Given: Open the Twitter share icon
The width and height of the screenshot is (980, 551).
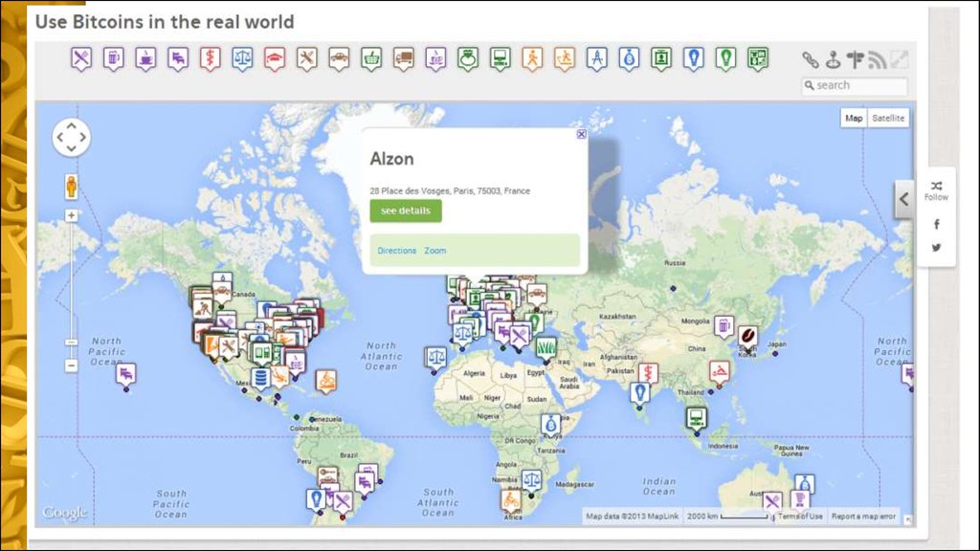Looking at the screenshot, I should 936,248.
